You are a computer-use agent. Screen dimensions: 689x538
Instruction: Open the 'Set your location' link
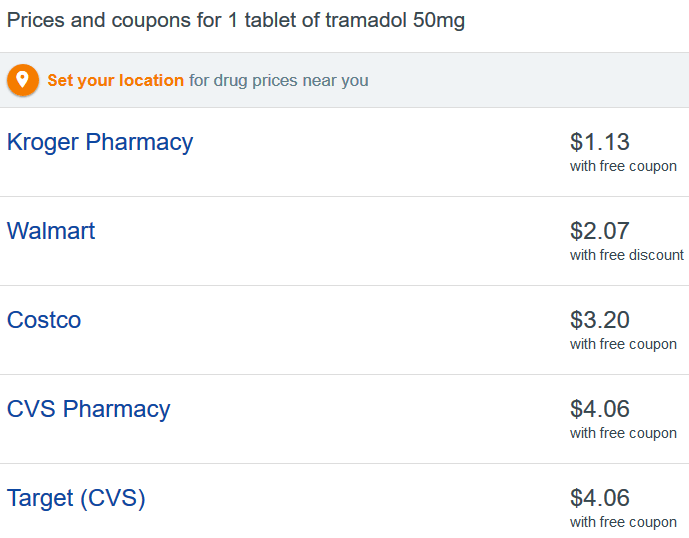click(x=116, y=80)
